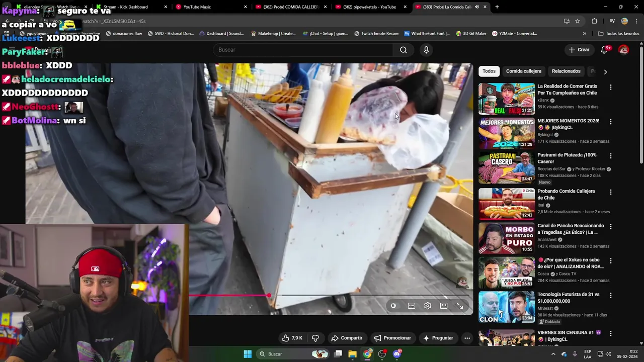Like the video with 7,9 K likes
644x362 pixels.
point(292,338)
